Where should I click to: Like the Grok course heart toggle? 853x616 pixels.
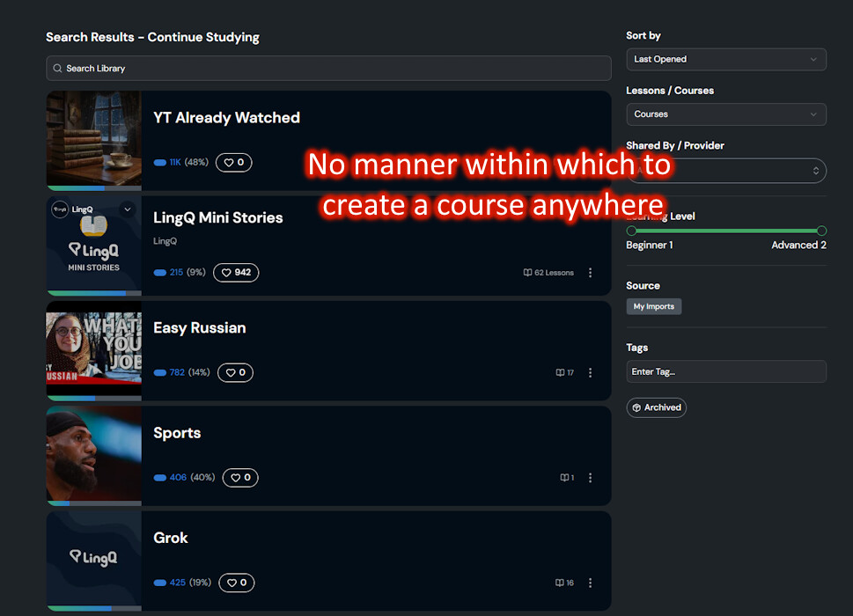(x=237, y=583)
